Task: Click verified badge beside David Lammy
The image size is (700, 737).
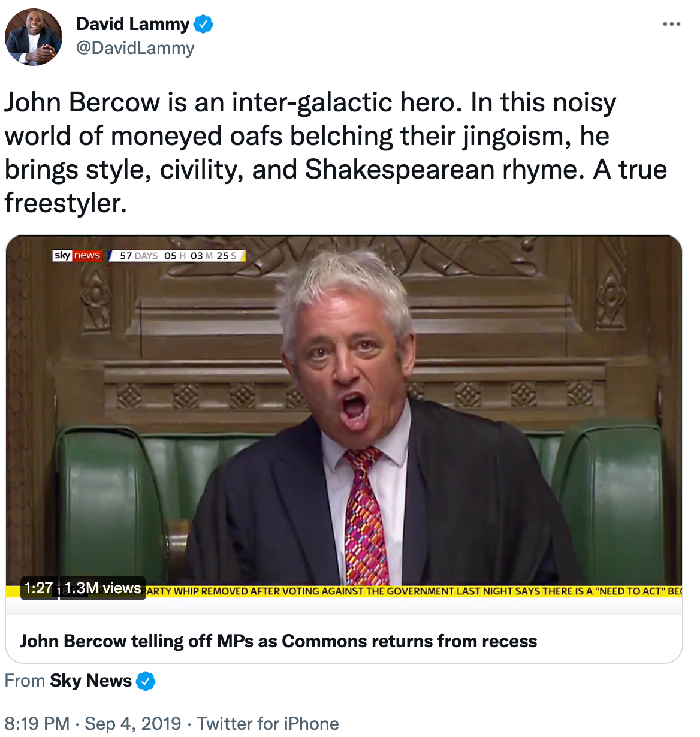Action: coord(203,25)
